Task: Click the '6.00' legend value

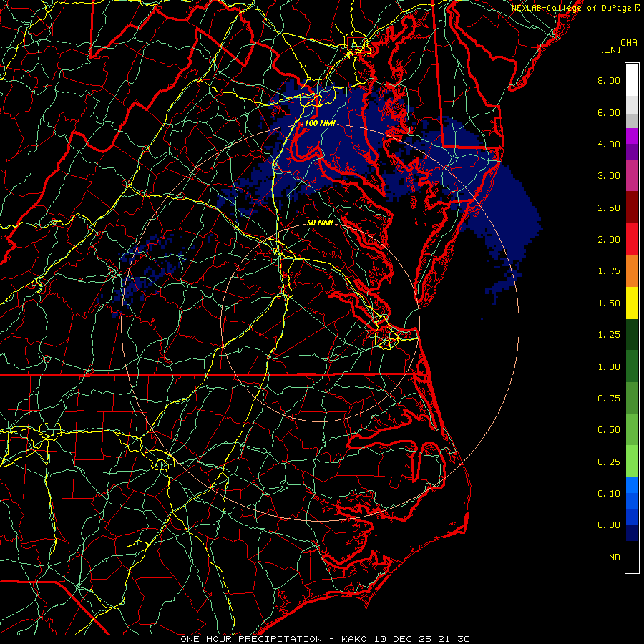Action: (x=609, y=112)
